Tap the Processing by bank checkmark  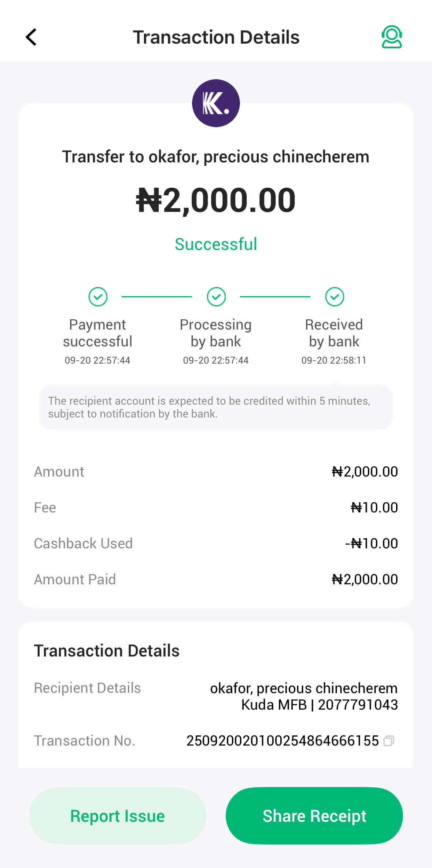click(x=216, y=297)
